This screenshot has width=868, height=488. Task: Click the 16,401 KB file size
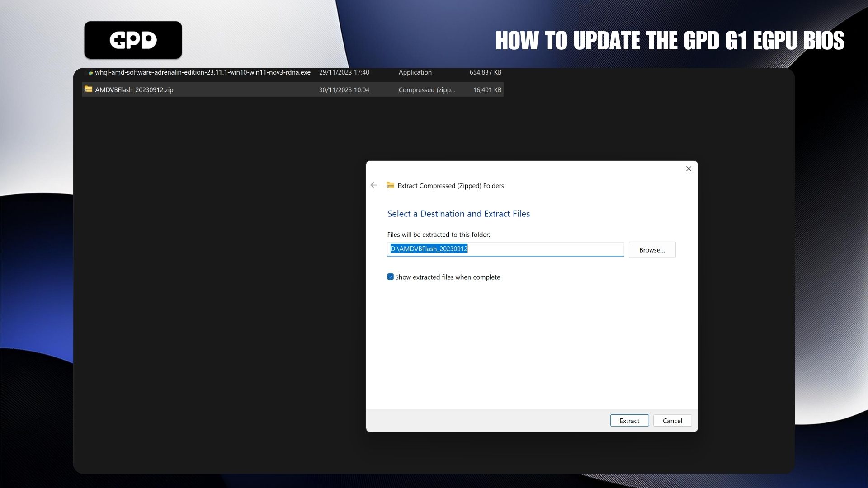(487, 90)
